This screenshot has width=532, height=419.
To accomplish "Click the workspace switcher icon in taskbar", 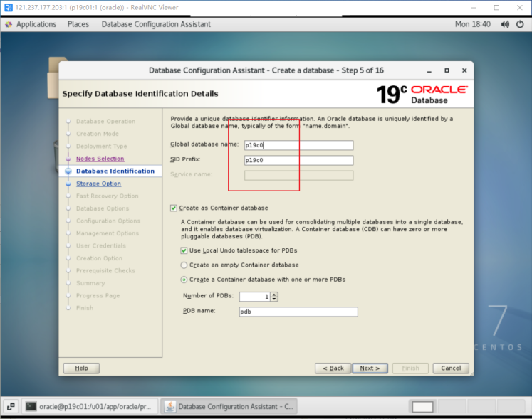I will 11,406.
